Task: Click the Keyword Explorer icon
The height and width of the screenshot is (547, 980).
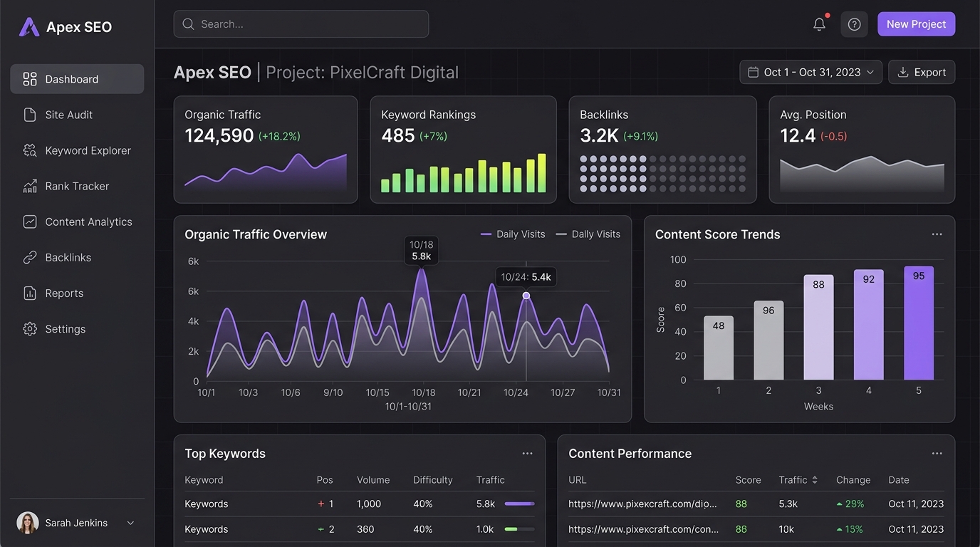Action: [30, 150]
